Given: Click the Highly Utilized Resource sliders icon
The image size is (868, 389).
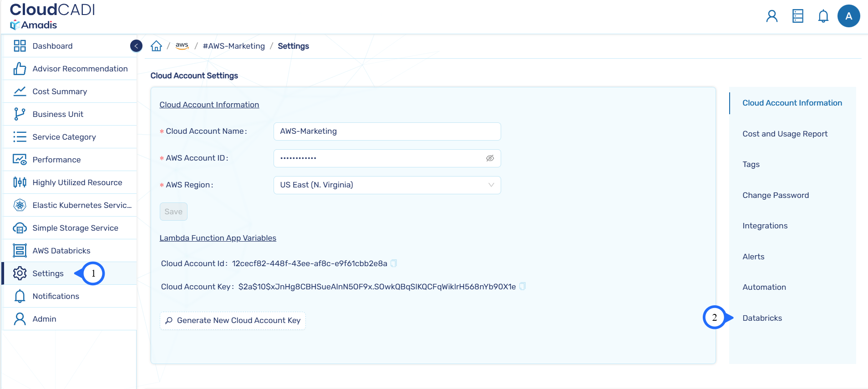Looking at the screenshot, I should [20, 182].
